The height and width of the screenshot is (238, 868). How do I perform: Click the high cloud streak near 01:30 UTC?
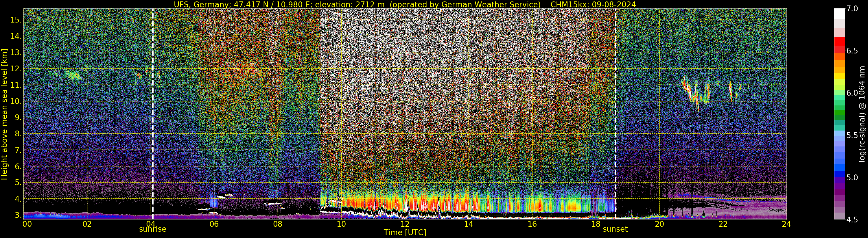[66, 74]
